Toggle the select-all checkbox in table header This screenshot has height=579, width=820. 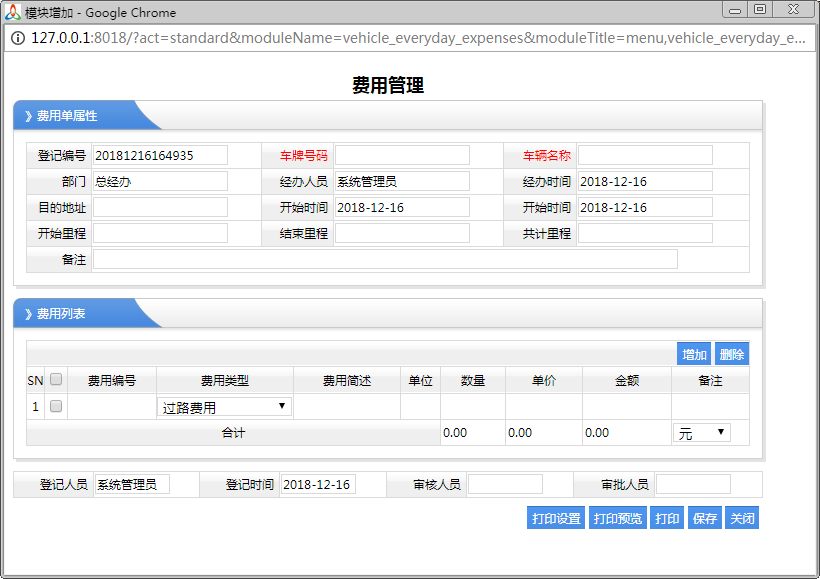(56, 380)
